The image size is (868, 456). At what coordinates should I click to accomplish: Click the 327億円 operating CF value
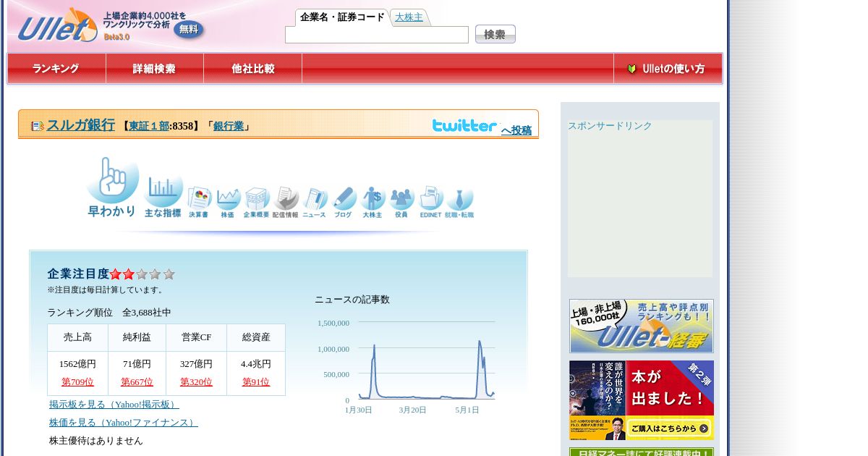[196, 364]
